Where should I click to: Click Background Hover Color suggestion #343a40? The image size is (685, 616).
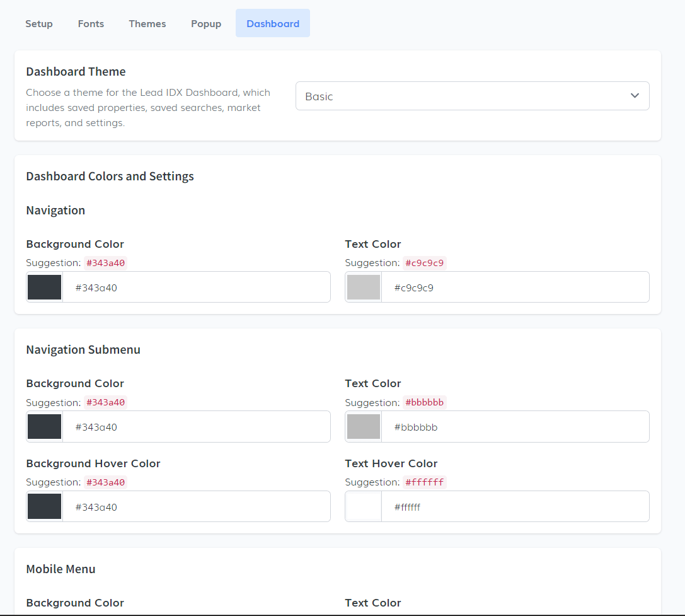point(106,482)
